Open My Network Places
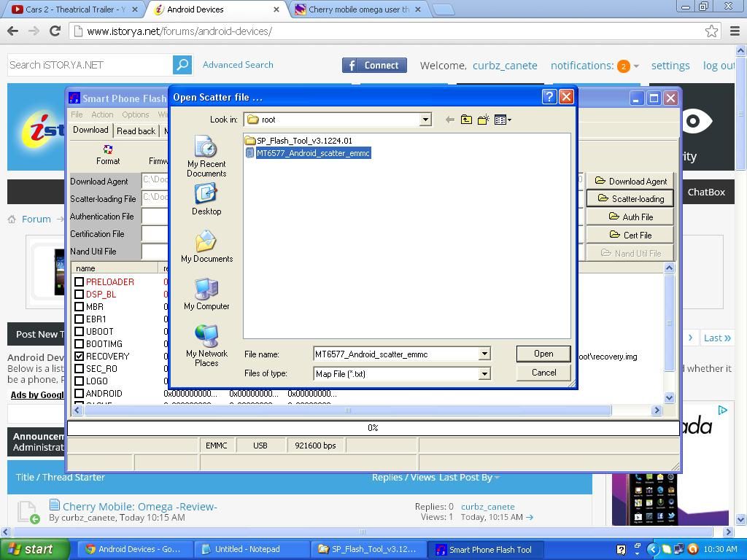This screenshot has height=560, width=747. click(206, 345)
